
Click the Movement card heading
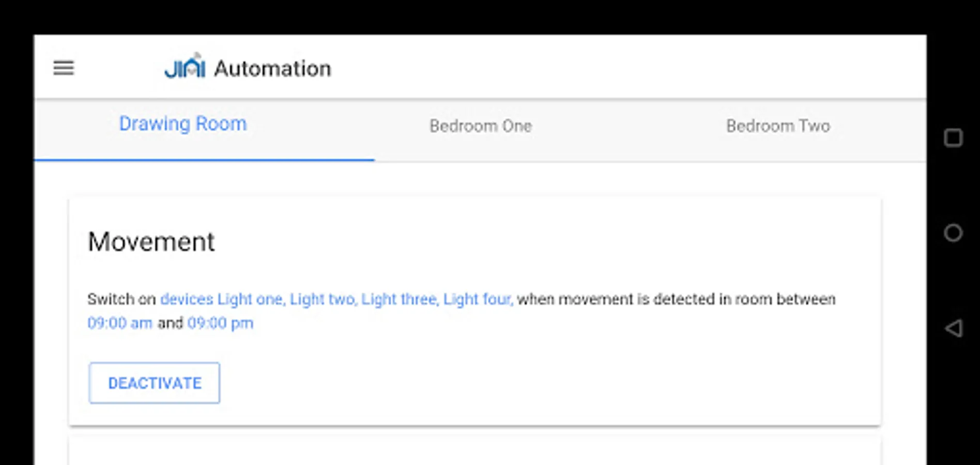click(x=151, y=242)
